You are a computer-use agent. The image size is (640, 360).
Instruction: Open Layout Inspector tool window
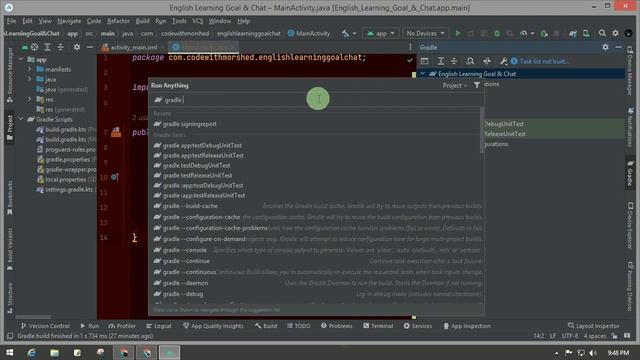coord(593,326)
